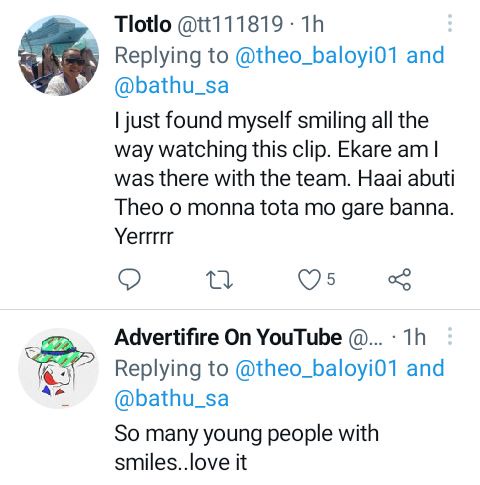
Task: Open the 1h timestamp on Advertifire's tweet
Action: click(x=414, y=337)
